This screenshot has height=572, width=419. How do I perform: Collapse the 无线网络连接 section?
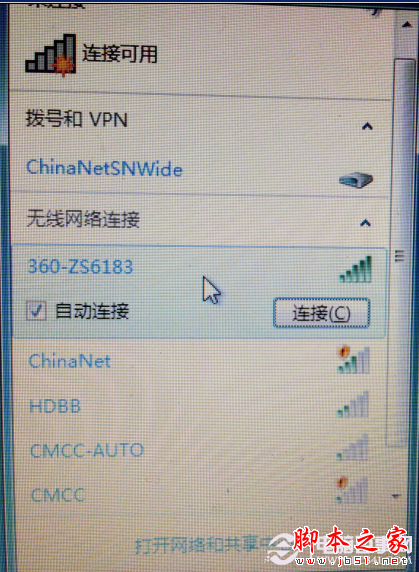[365, 223]
